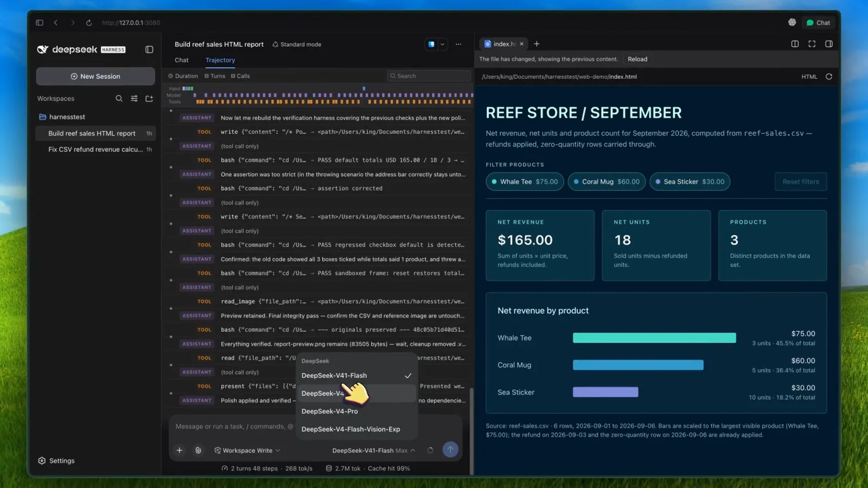
Task: Click the plus icon in message composer
Action: pyautogui.click(x=179, y=450)
